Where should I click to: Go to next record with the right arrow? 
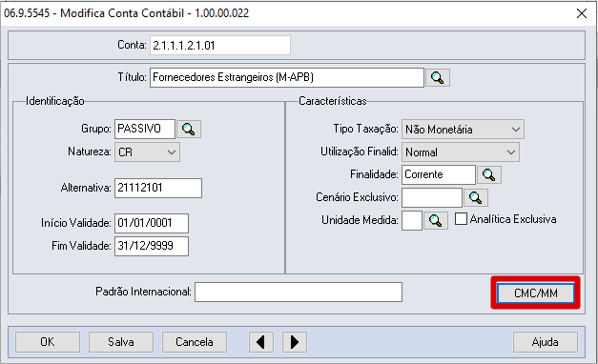point(295,342)
